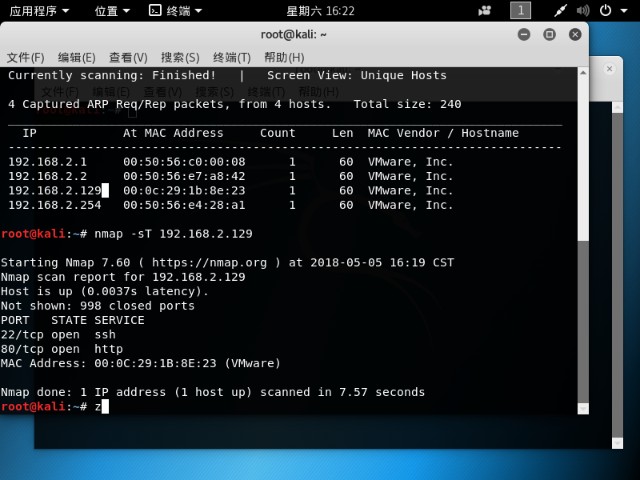The image size is (640, 480).
Task: Open the 终端 app menu in top bar
Action: pyautogui.click(x=176, y=11)
